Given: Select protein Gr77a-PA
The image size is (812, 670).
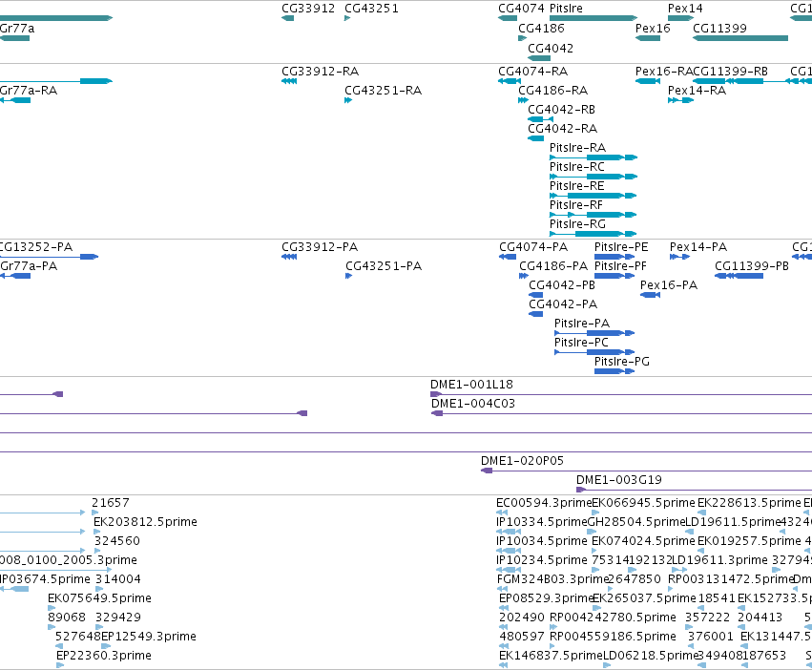Looking at the screenshot, I should pos(29,266).
